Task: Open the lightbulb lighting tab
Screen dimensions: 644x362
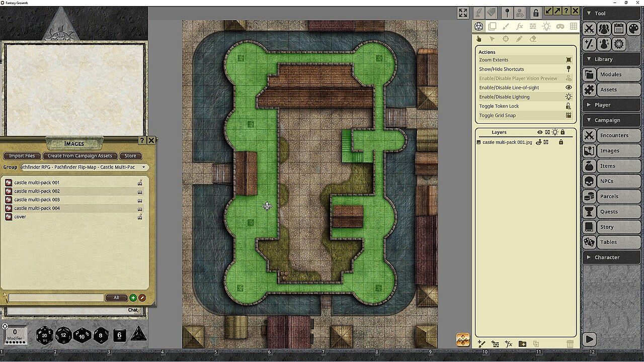Action: point(546,26)
